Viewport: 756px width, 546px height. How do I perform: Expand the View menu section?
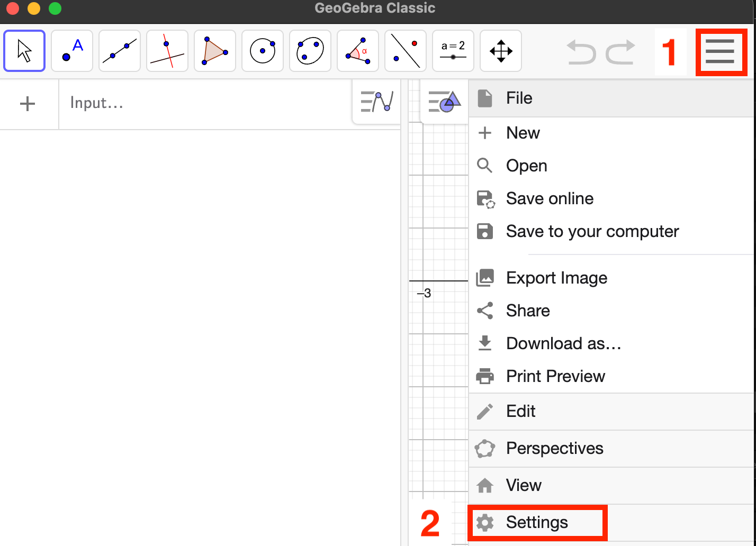click(611, 486)
